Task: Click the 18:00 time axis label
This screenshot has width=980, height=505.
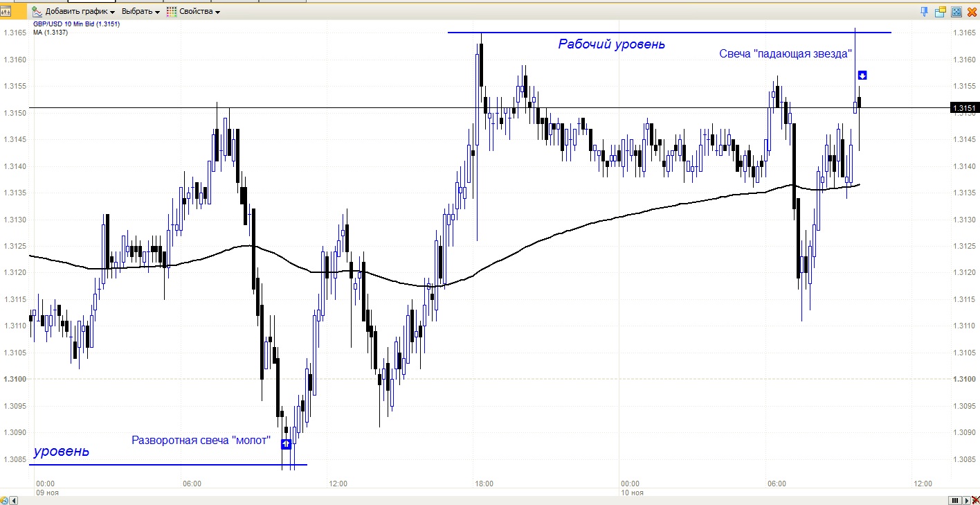Action: pyautogui.click(x=484, y=484)
